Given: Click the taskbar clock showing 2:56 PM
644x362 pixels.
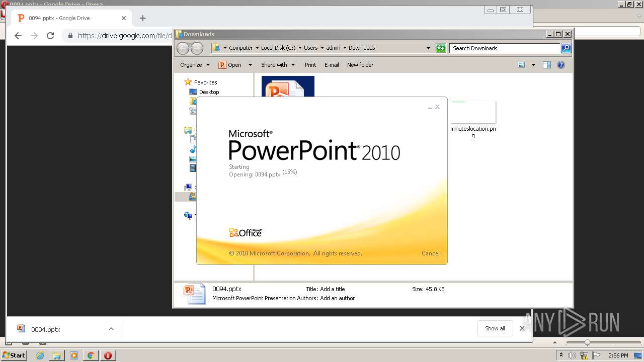Looking at the screenshot, I should [x=618, y=355].
